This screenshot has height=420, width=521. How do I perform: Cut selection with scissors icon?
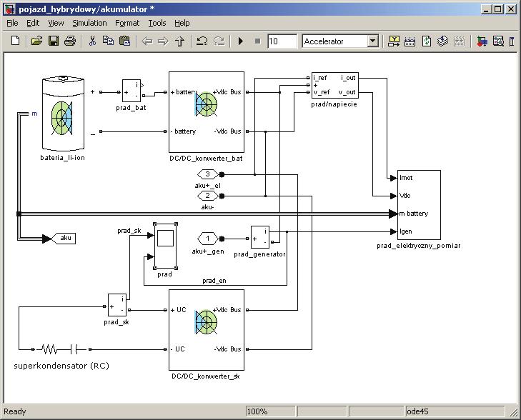92,41
